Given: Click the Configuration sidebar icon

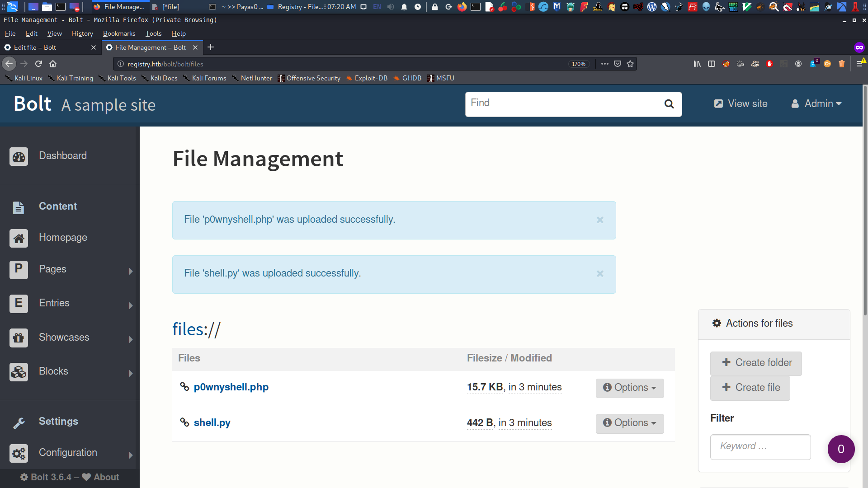Looking at the screenshot, I should pos(18,452).
